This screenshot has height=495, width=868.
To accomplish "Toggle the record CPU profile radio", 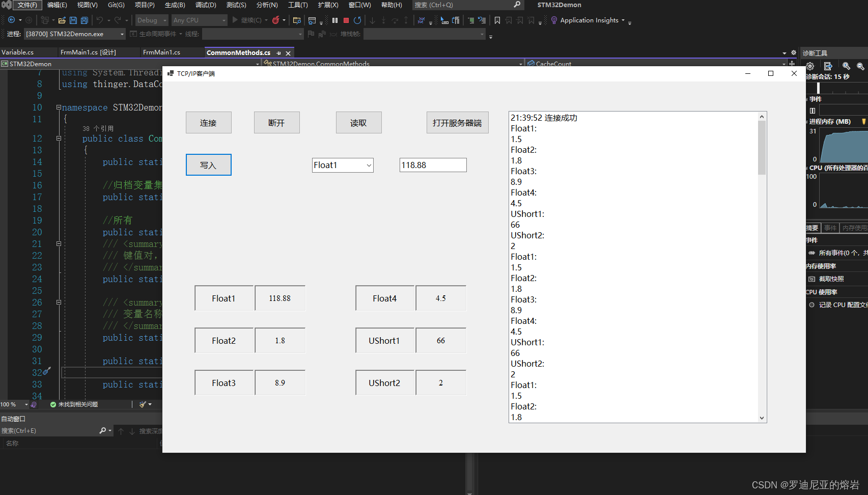I will (x=812, y=305).
